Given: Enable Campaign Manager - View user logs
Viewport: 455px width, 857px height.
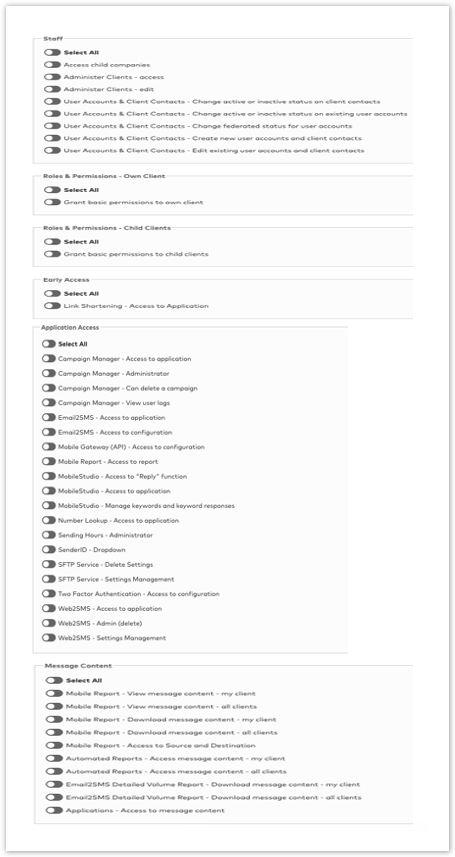Looking at the screenshot, I should [x=49, y=403].
